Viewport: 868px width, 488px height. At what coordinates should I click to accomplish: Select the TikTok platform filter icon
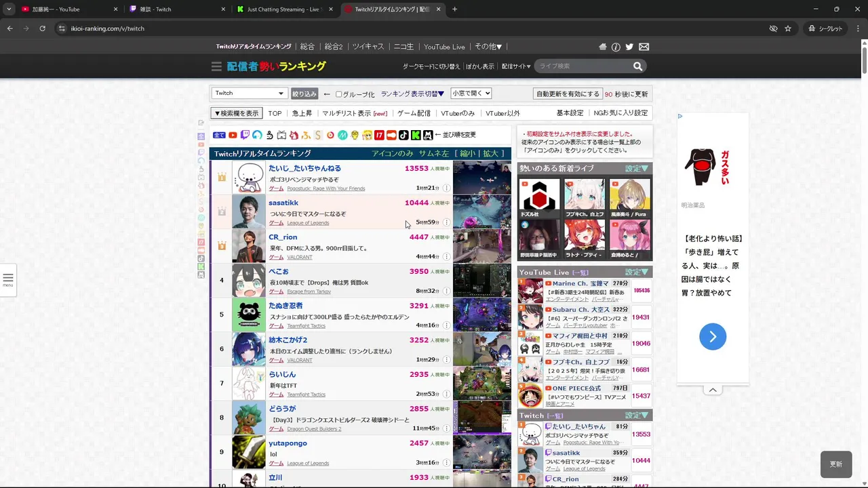[x=403, y=135]
